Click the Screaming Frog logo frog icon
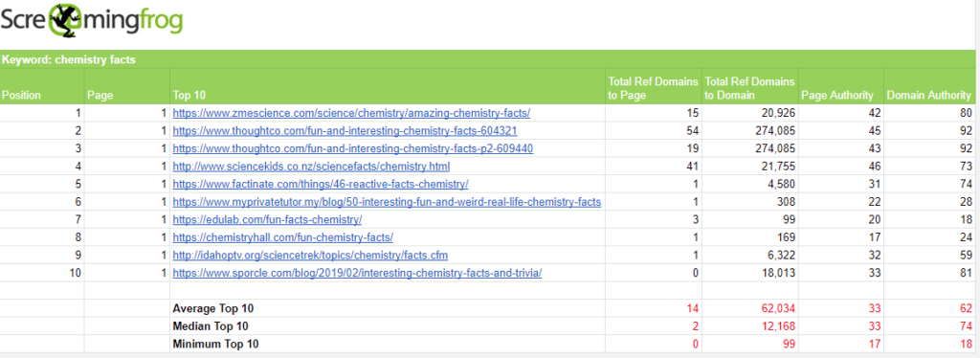 [x=63, y=20]
